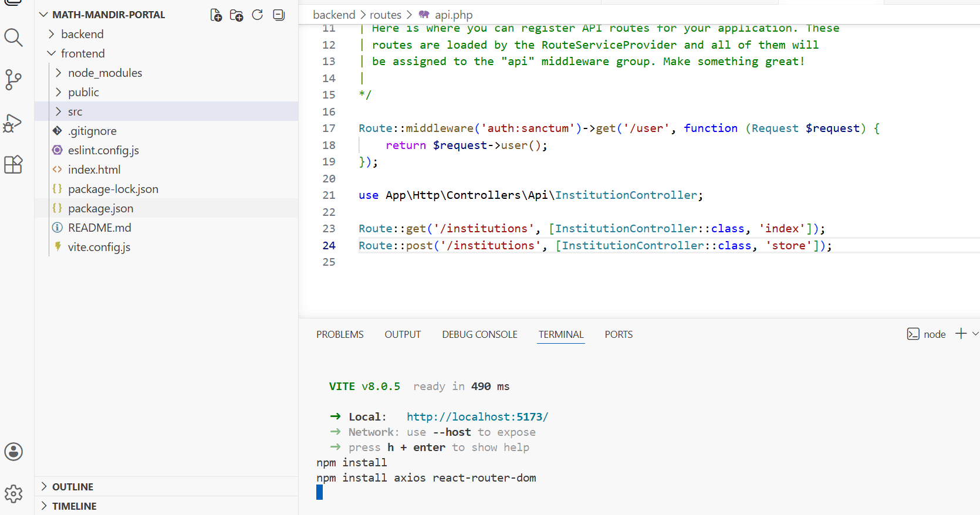Open the launch profile dropdown arrow
Screen dimensions: 980x515
(x=975, y=334)
